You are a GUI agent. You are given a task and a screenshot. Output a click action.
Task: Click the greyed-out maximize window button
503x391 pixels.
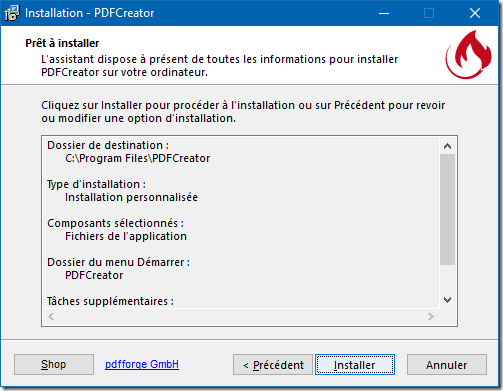(x=429, y=13)
